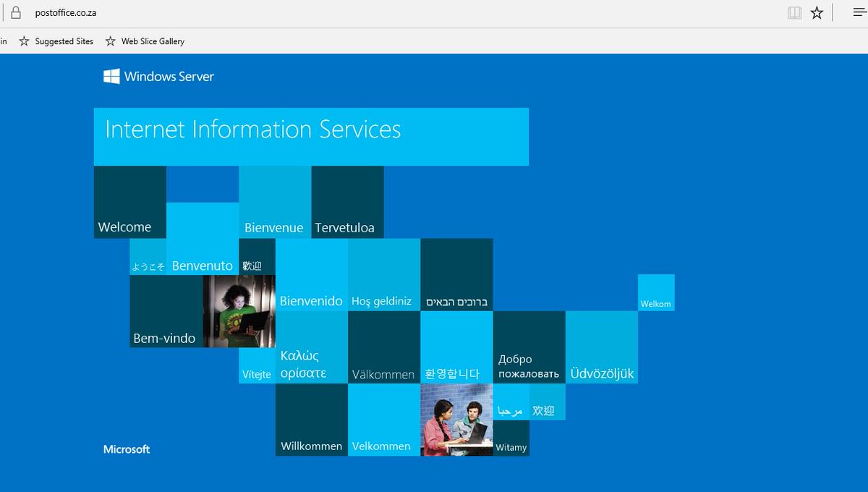
Task: Click the Välkommen tile
Action: (x=384, y=347)
